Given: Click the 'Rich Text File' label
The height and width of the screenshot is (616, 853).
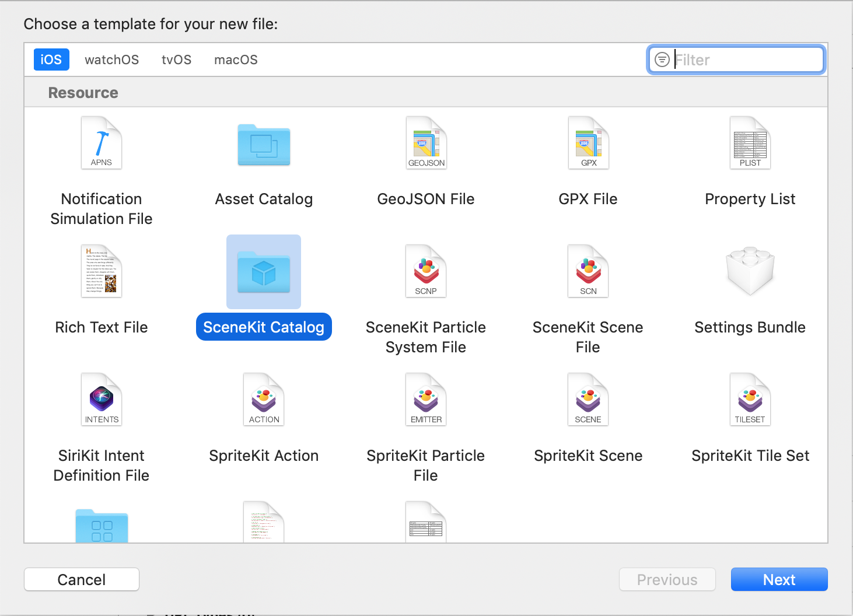Looking at the screenshot, I should [x=102, y=327].
